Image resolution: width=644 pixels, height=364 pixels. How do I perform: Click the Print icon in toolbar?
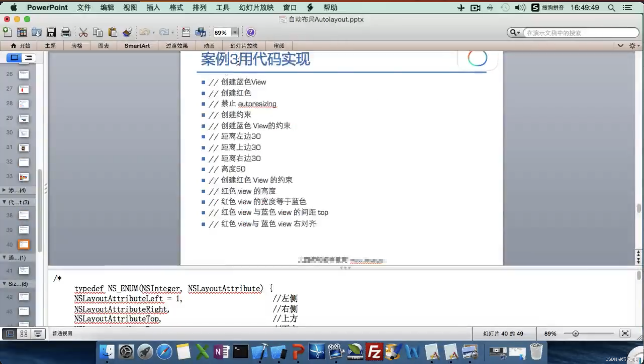point(66,33)
